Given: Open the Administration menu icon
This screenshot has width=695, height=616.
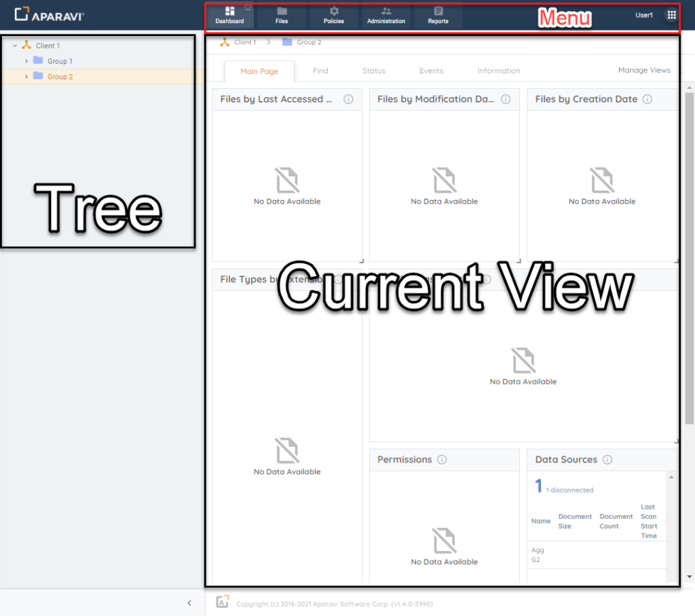Looking at the screenshot, I should pos(386,12).
